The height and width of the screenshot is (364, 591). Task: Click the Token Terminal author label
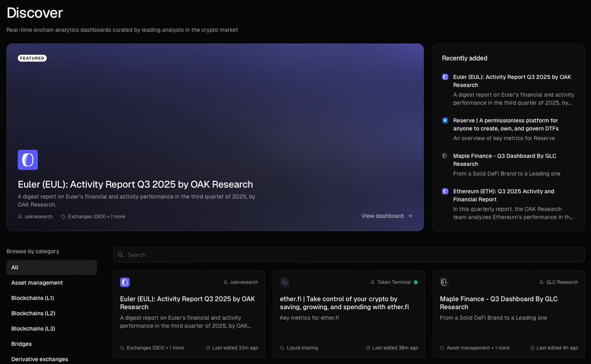point(394,282)
